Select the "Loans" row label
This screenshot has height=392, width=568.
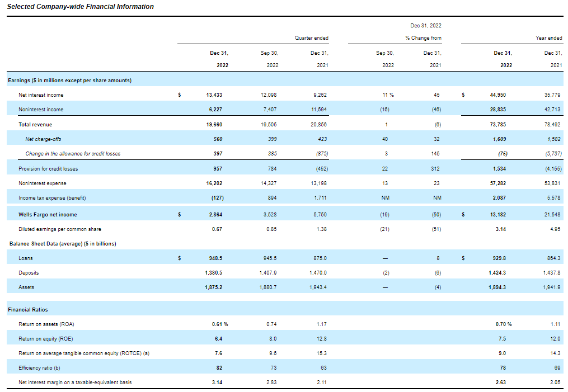point(26,258)
